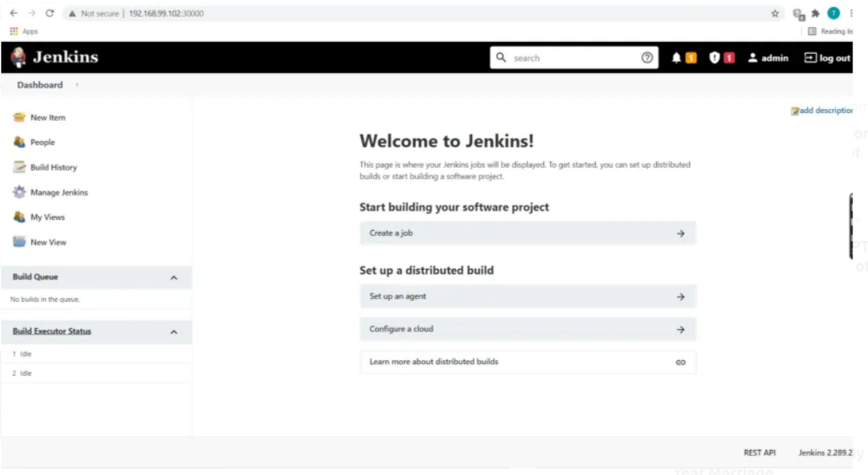
Task: Go back in the browser
Action: 13,13
